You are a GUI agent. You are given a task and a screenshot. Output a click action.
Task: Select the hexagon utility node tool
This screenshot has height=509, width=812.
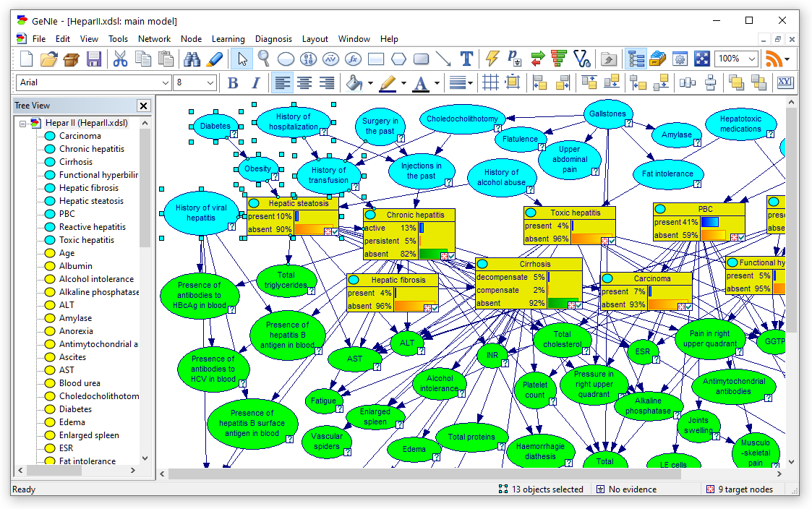click(398, 59)
